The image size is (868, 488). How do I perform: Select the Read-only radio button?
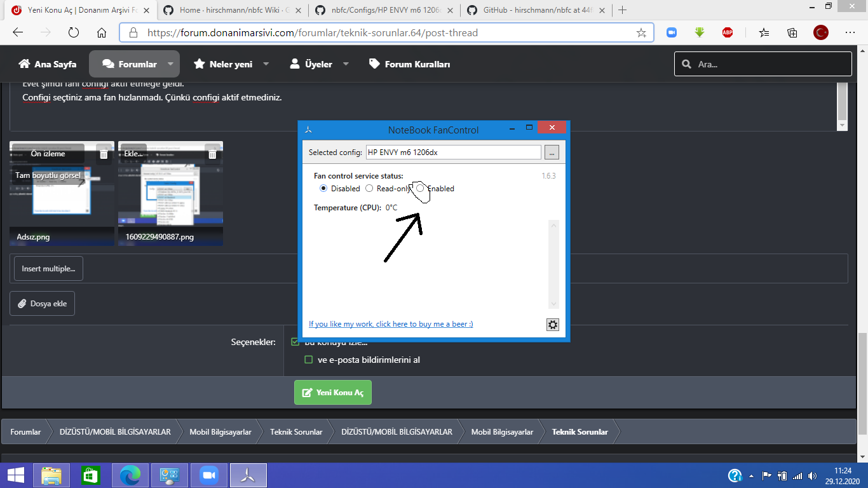(369, 189)
